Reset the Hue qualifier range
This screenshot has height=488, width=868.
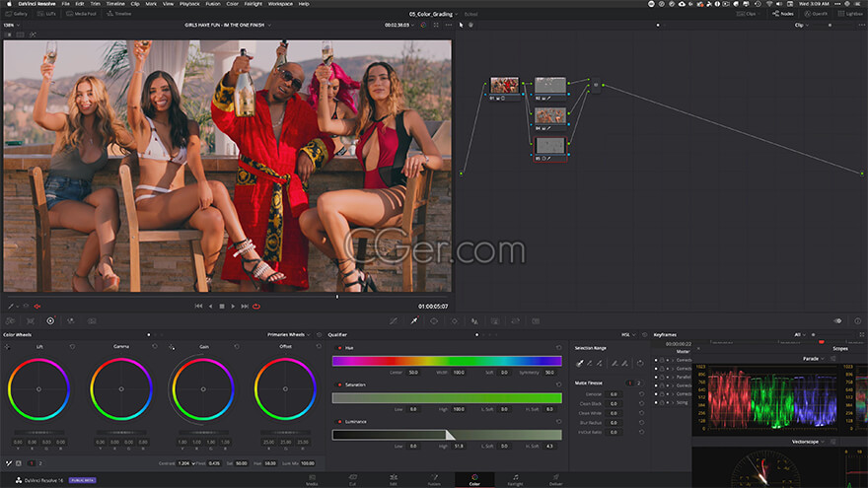tap(558, 348)
